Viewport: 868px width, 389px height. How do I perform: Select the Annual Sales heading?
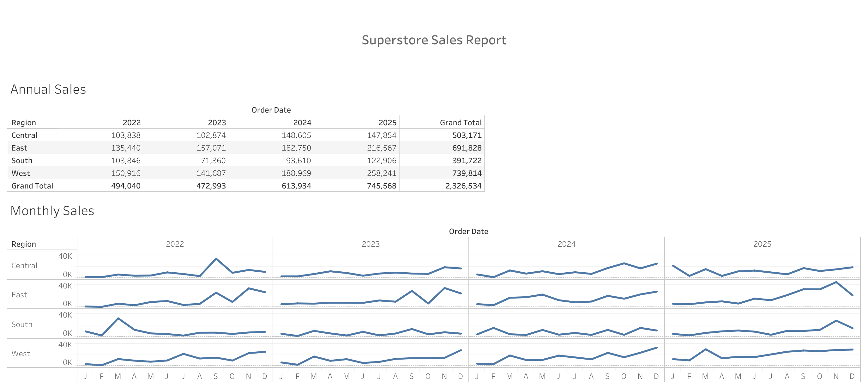pyautogui.click(x=48, y=90)
